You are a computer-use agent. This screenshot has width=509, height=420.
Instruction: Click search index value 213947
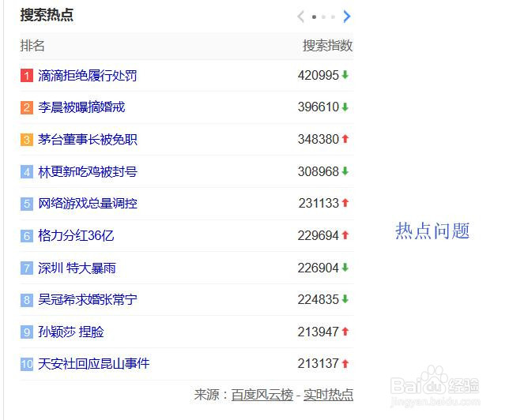click(319, 332)
